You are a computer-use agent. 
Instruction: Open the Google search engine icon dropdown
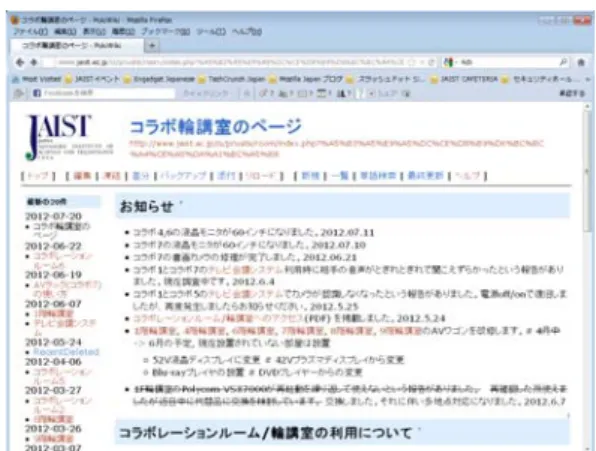(449, 62)
